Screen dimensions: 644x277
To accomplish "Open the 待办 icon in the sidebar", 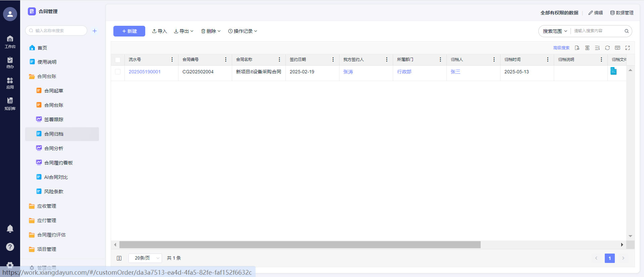I will point(10,63).
